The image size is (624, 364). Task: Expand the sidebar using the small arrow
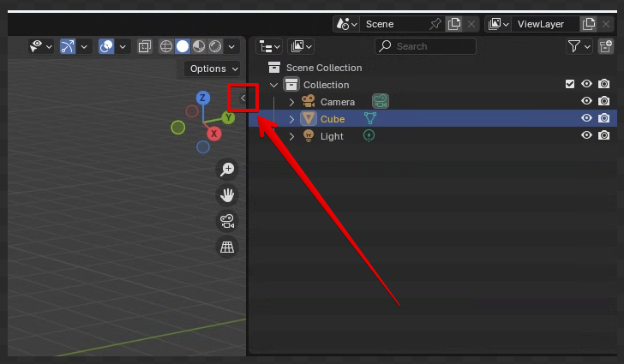243,98
